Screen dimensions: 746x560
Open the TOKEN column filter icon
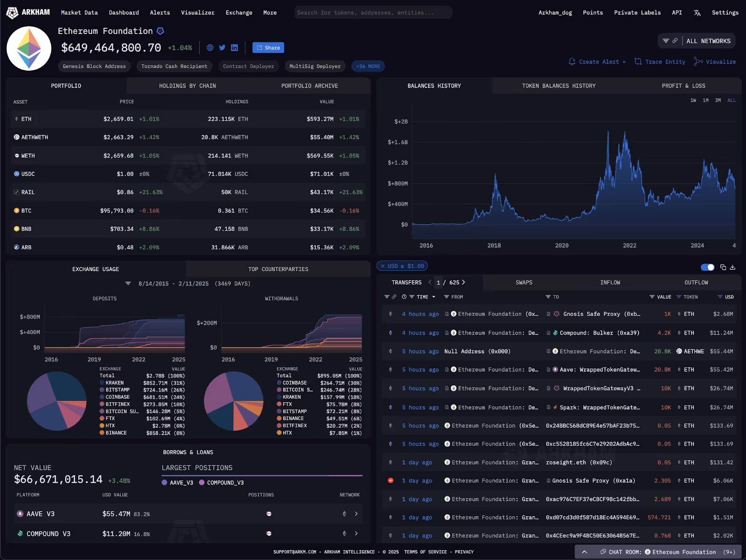(679, 297)
